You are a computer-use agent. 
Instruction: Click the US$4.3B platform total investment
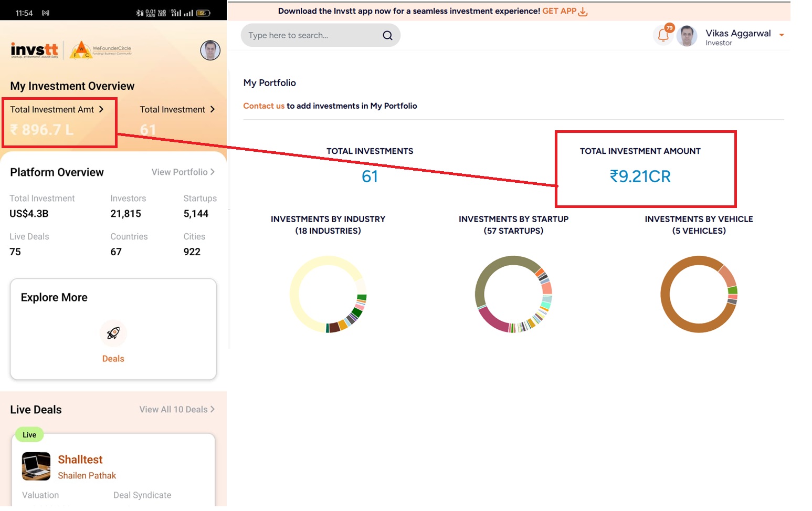(29, 214)
